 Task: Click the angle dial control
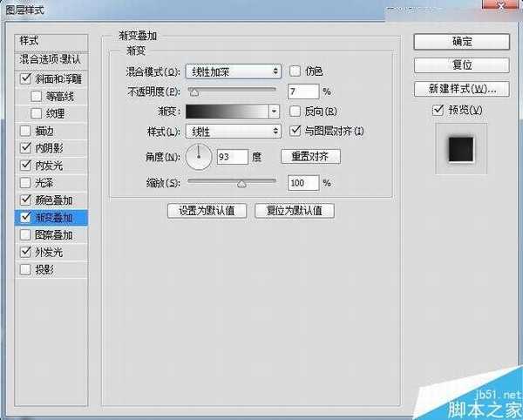[200, 157]
